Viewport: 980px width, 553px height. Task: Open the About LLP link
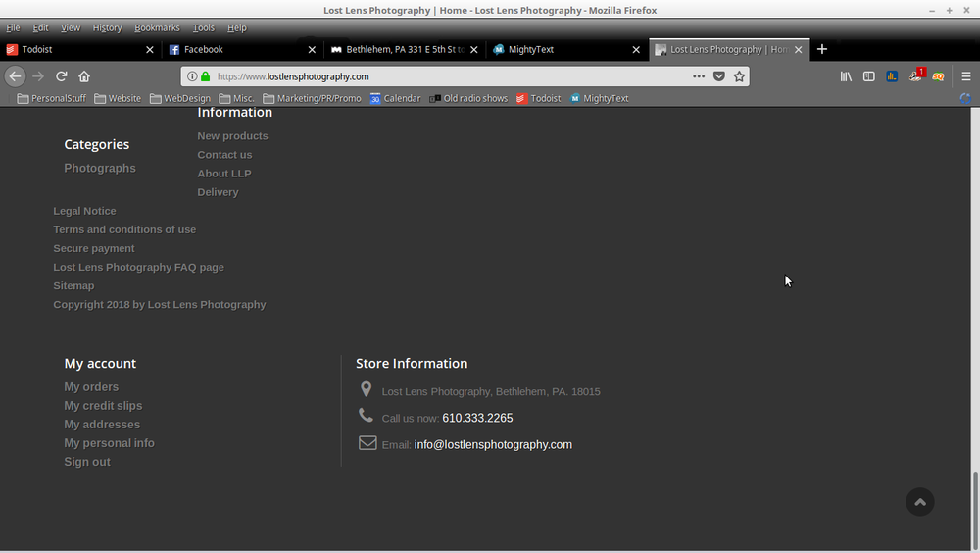(224, 174)
